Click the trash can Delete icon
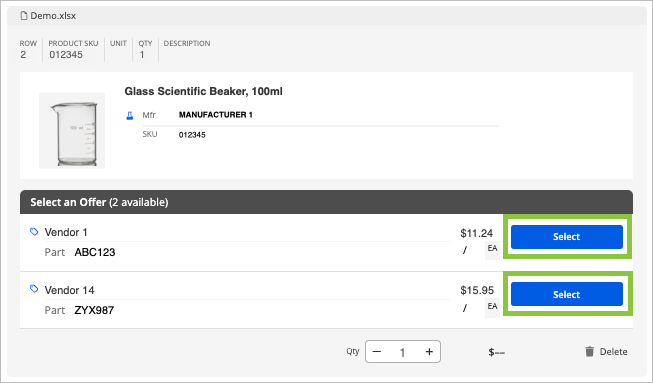Image resolution: width=653 pixels, height=383 pixels. pyautogui.click(x=589, y=352)
